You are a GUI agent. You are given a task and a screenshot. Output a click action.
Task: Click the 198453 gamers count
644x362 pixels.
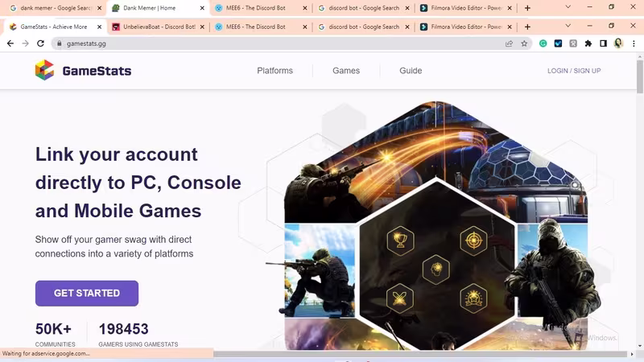click(123, 329)
